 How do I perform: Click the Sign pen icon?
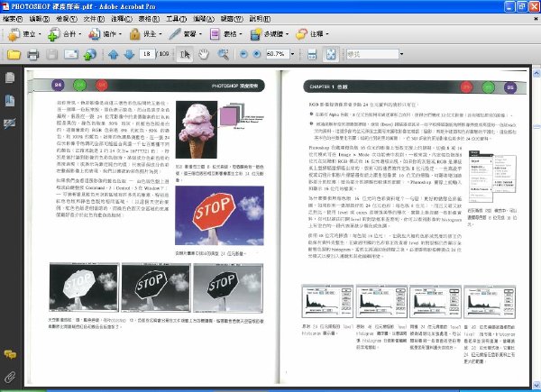tap(175, 34)
